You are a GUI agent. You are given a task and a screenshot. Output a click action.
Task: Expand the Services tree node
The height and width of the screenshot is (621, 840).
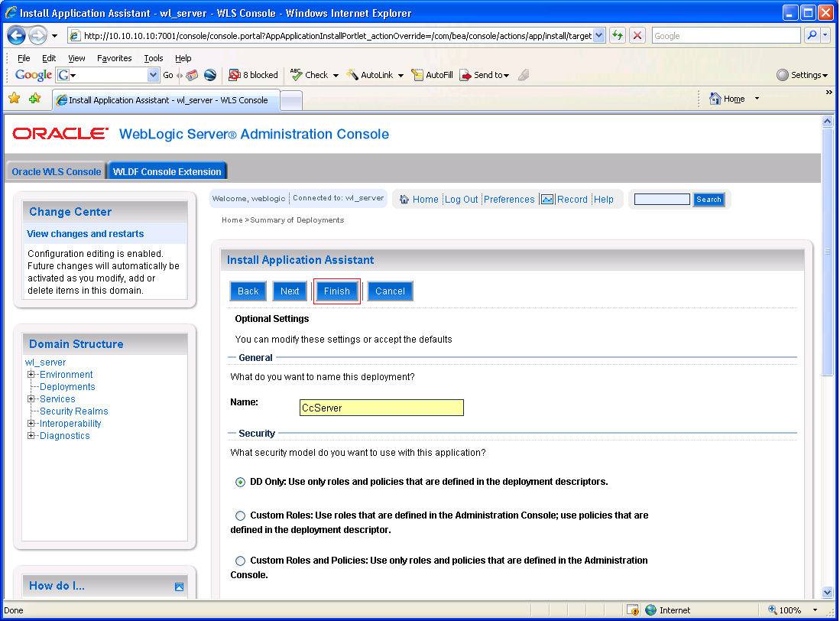click(x=31, y=398)
